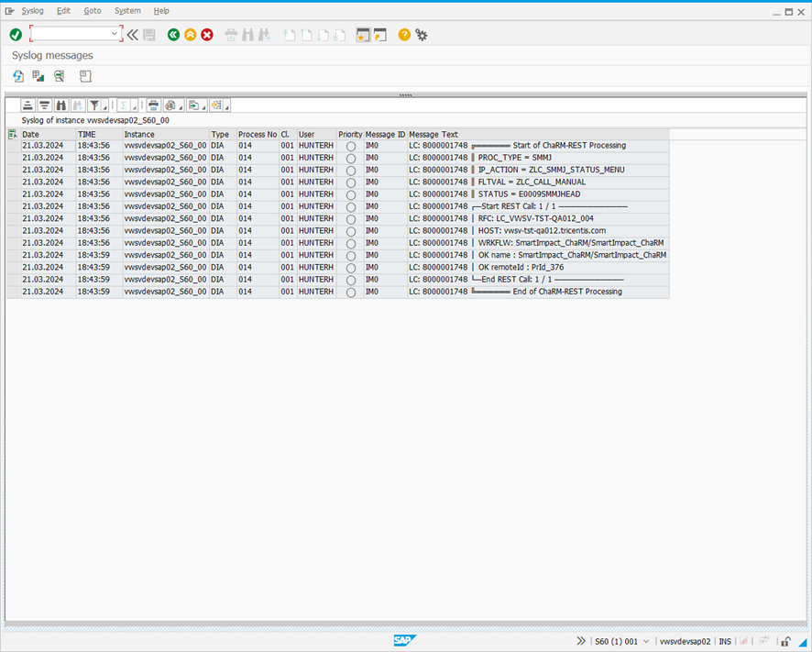The height and width of the screenshot is (652, 812).
Task: Open the Syslog menu
Action: click(x=32, y=10)
